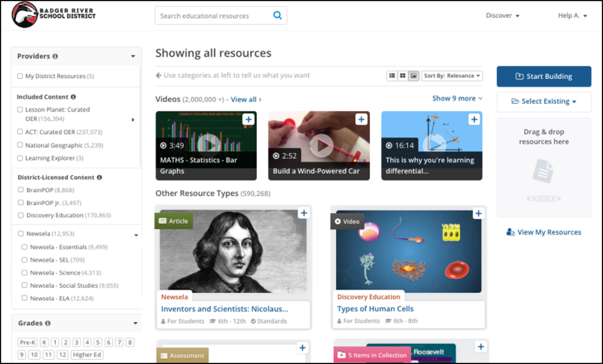Collapse the Providers panel arrow
Screen dimensions: 603x364
tap(133, 56)
